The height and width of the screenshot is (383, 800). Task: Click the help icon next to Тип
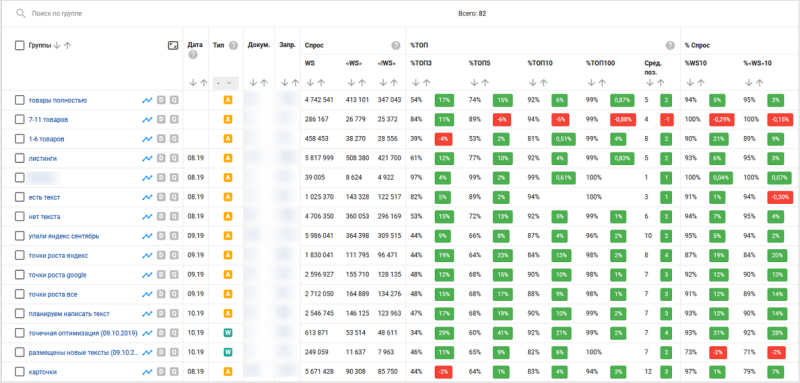pyautogui.click(x=233, y=45)
